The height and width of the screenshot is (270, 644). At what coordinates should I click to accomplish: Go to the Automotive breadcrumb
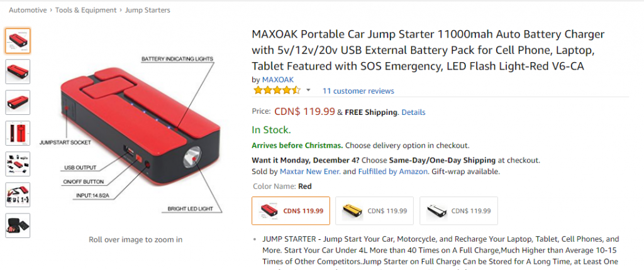click(x=28, y=10)
